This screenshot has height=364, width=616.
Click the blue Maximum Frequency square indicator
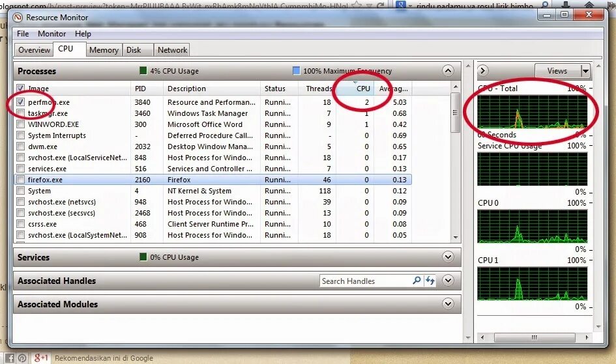(x=297, y=70)
